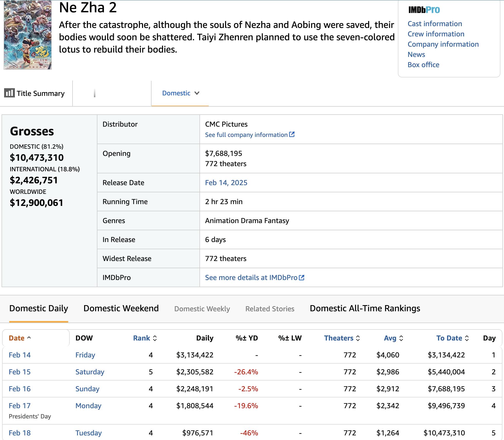This screenshot has width=504, height=440.
Task: Click external link icon beside IMDbPro details
Action: pyautogui.click(x=301, y=277)
